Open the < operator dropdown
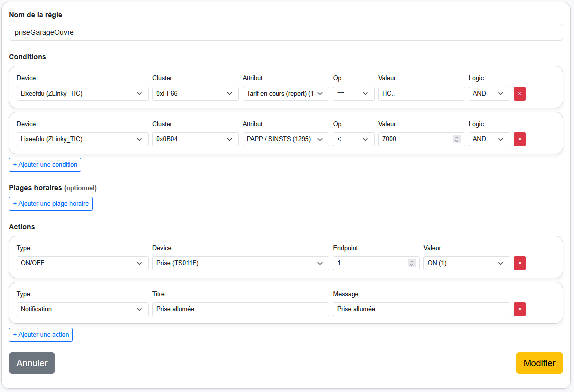This screenshot has width=574, height=392. click(353, 139)
